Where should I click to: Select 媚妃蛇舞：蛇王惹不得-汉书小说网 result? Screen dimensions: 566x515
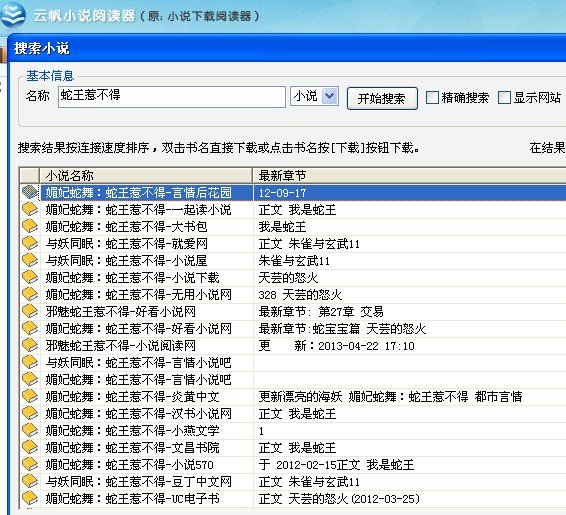[x=139, y=414]
